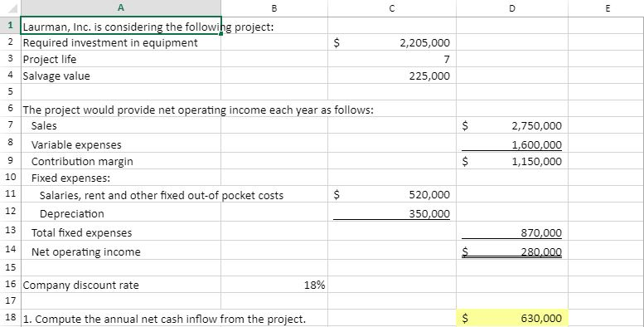Select the 'Company discount rate' label
The width and height of the screenshot is (644, 327).
pos(121,284)
